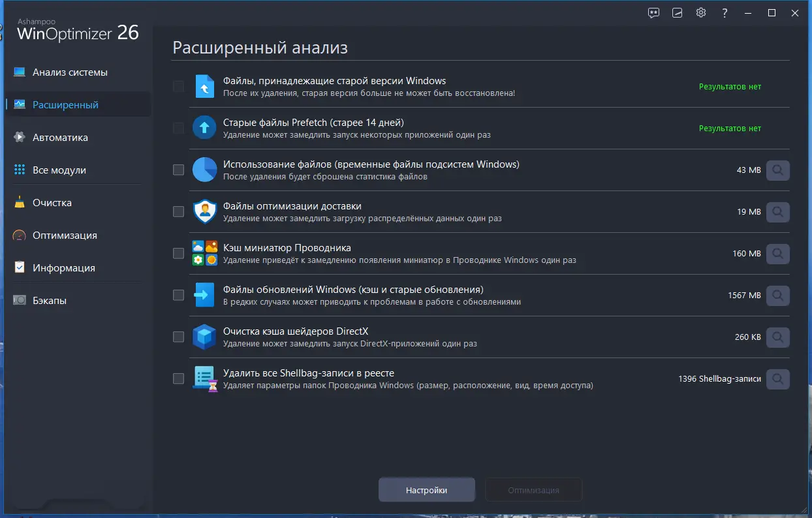Show details for 43 MB file usage
Viewport: 812px width, 518px height.
(777, 170)
